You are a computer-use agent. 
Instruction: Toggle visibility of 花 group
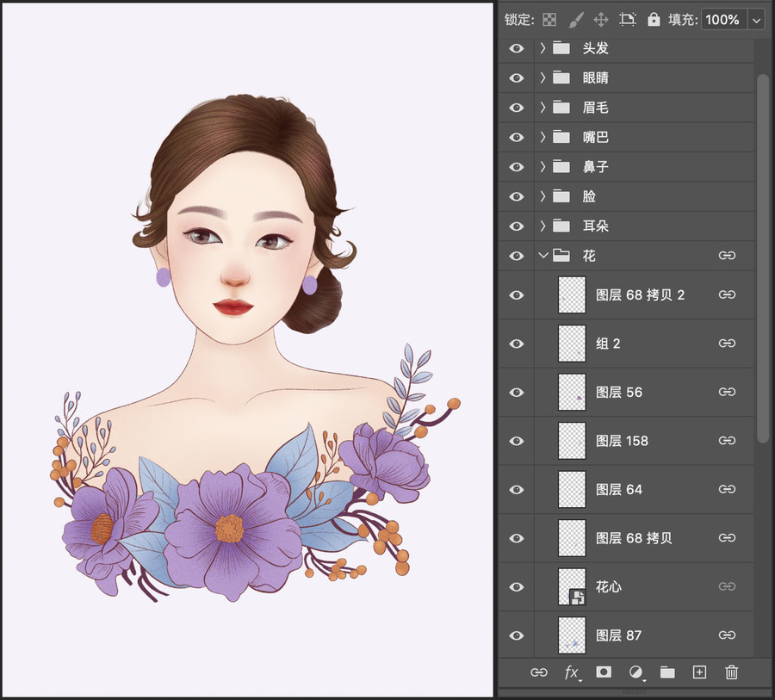coord(517,256)
